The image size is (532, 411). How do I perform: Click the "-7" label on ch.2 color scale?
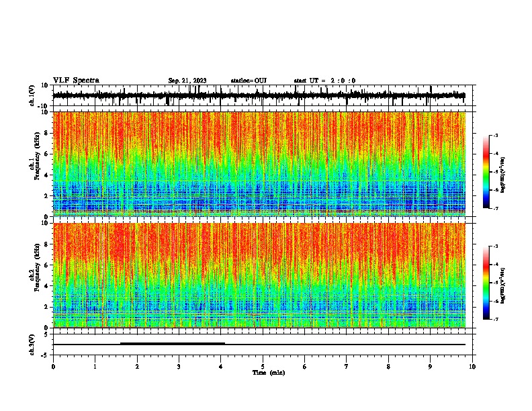[x=495, y=320]
